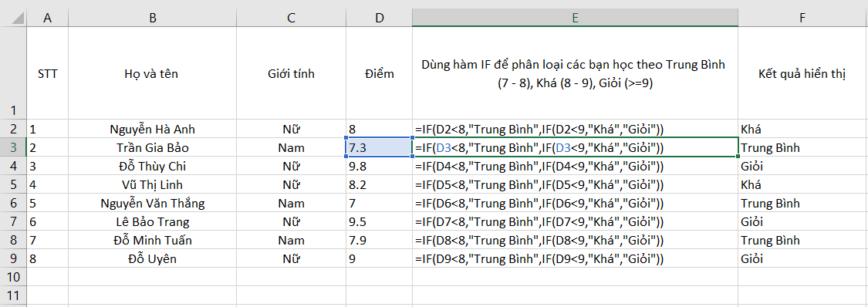Image resolution: width=868 pixels, height=307 pixels.
Task: Select row 4 header
Action: (13, 166)
